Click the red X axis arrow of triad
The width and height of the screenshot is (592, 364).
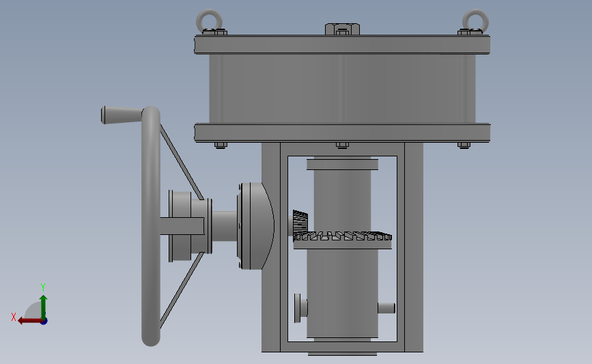[x=30, y=321]
